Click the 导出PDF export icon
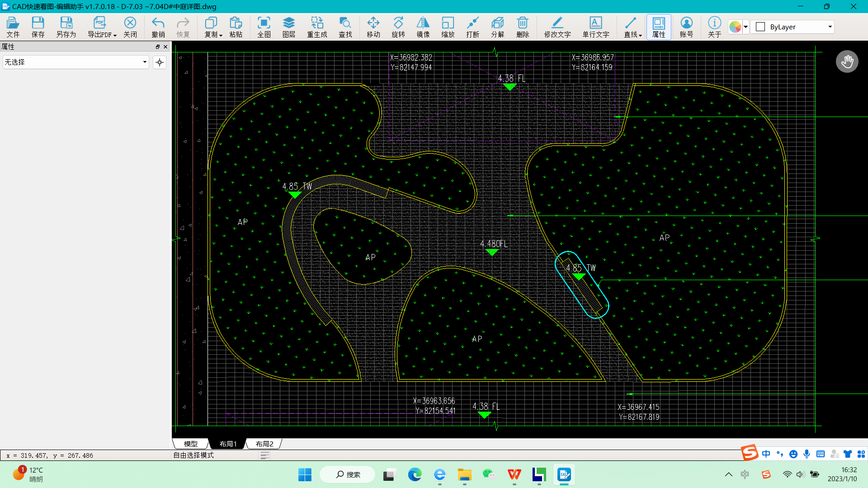The width and height of the screenshot is (868, 488). point(99,27)
